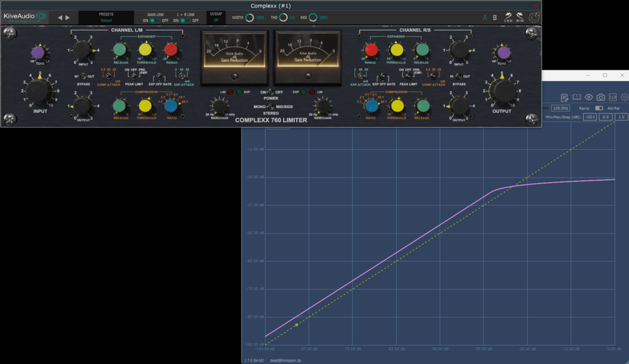
Task: Click Channel L/M expander Range knob
Action: click(x=171, y=50)
